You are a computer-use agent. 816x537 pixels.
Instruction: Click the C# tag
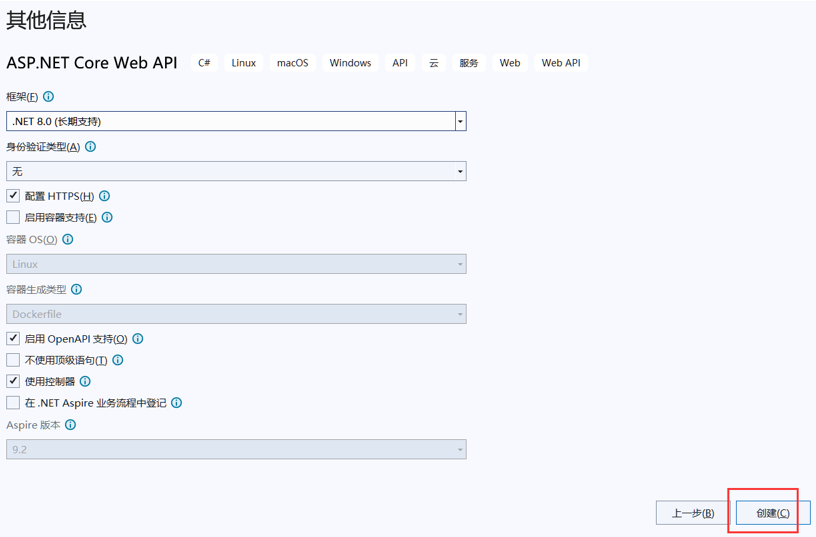tap(204, 62)
